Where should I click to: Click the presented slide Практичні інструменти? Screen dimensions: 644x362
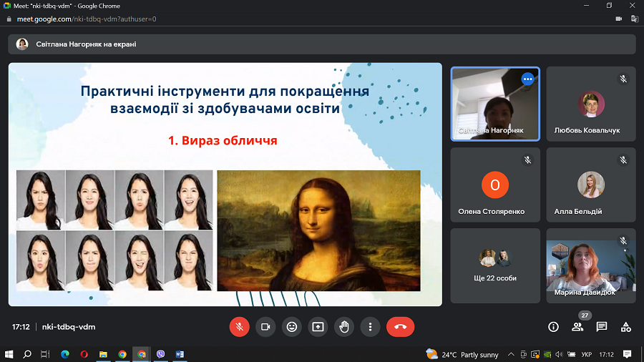pos(225,185)
